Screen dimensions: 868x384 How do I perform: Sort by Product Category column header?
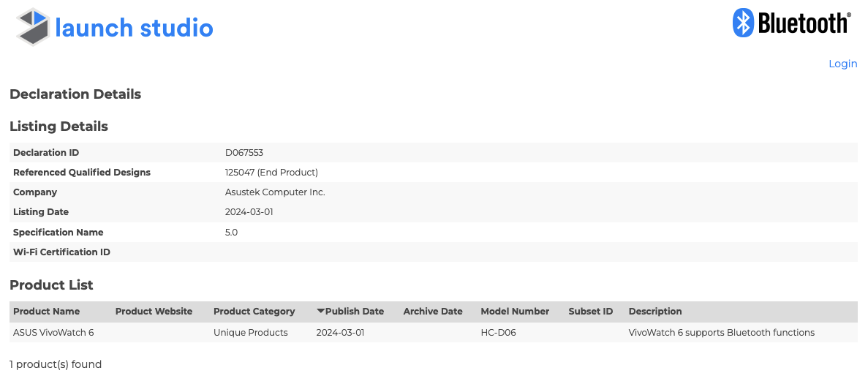[254, 311]
